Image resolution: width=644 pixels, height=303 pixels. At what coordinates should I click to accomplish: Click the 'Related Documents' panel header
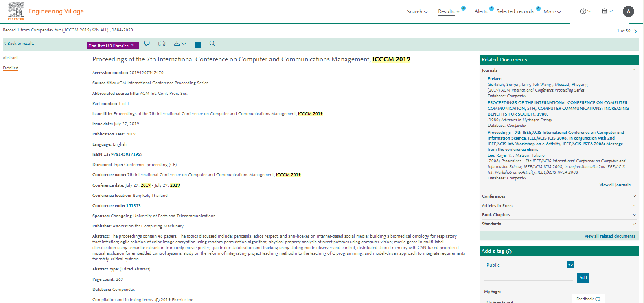[559, 60]
